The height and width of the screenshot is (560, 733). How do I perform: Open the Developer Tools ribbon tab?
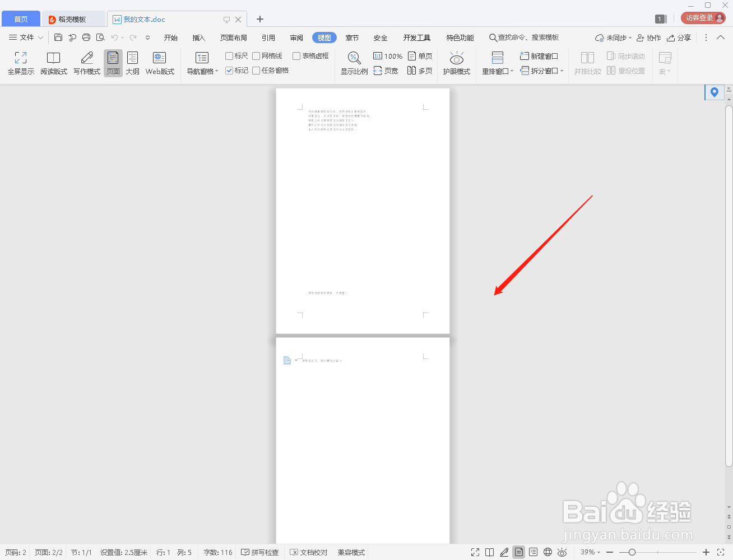click(x=417, y=38)
